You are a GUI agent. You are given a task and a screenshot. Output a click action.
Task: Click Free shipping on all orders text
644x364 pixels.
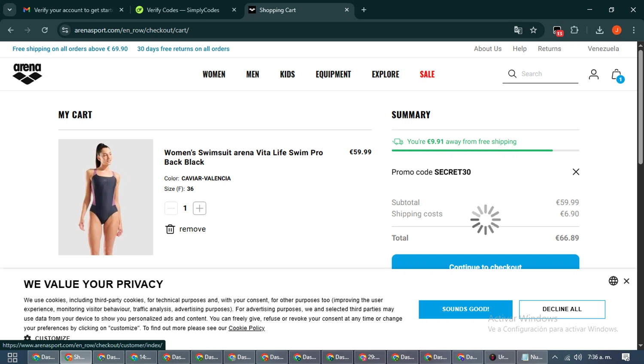(x=70, y=49)
